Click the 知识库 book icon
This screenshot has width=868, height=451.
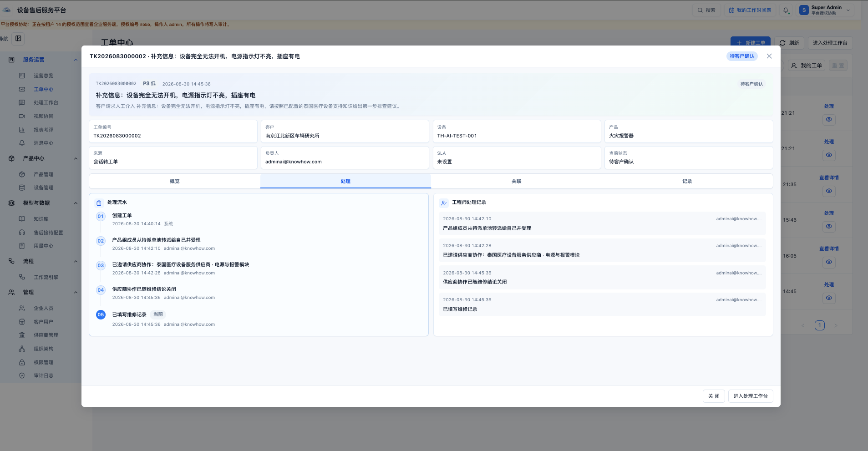point(22,219)
